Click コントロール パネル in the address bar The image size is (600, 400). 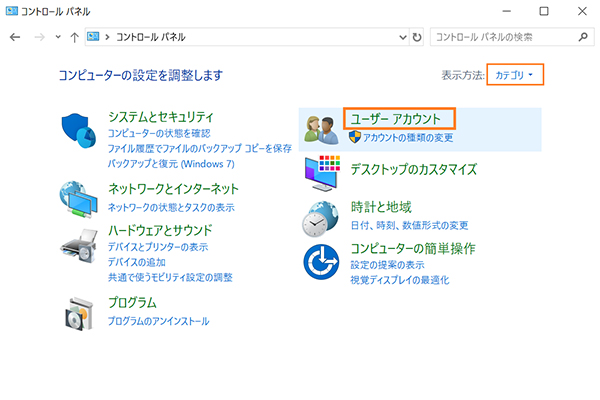coord(151,37)
